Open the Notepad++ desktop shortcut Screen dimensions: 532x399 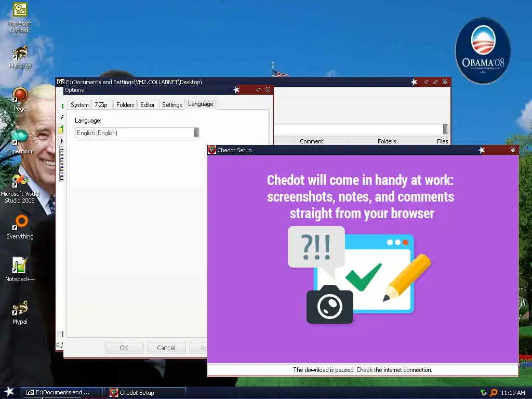coord(20,270)
